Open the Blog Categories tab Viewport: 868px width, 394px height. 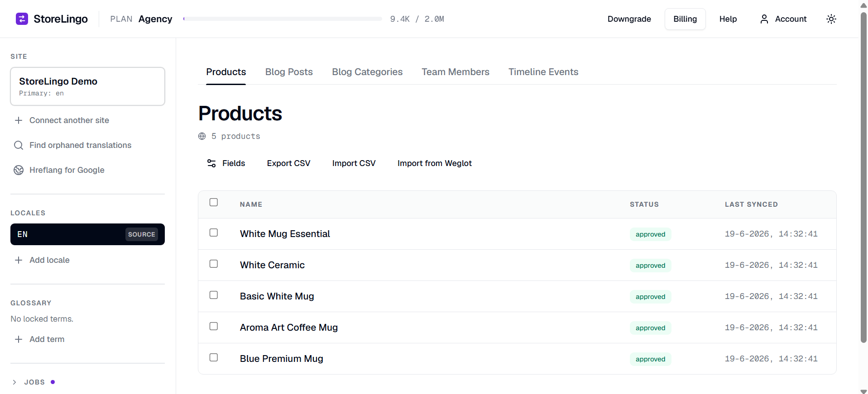coord(367,72)
